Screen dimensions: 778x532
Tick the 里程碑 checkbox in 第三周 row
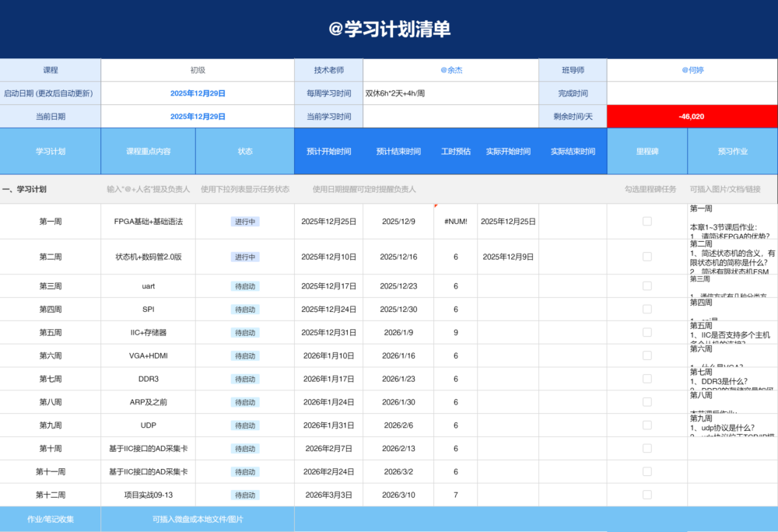pos(647,286)
